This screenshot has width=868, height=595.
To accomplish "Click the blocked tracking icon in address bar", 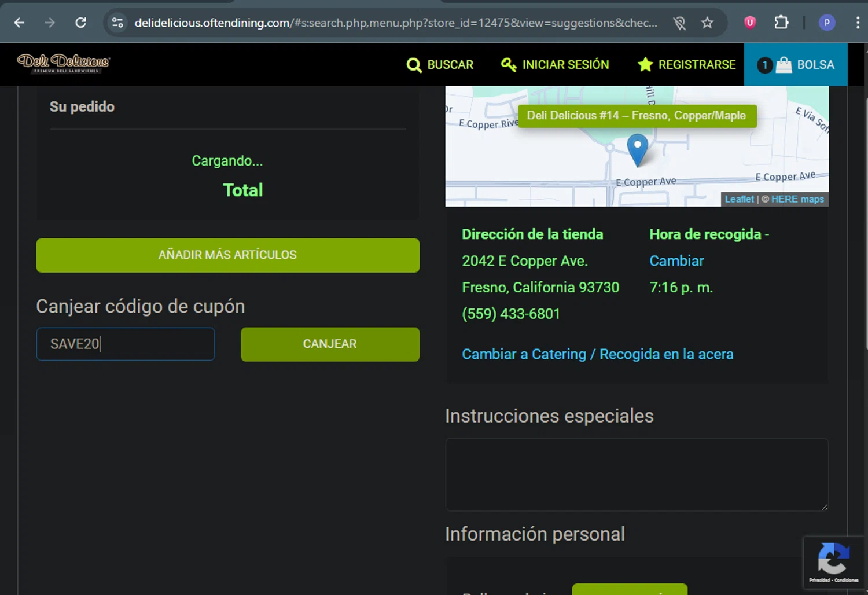I will tap(680, 23).
